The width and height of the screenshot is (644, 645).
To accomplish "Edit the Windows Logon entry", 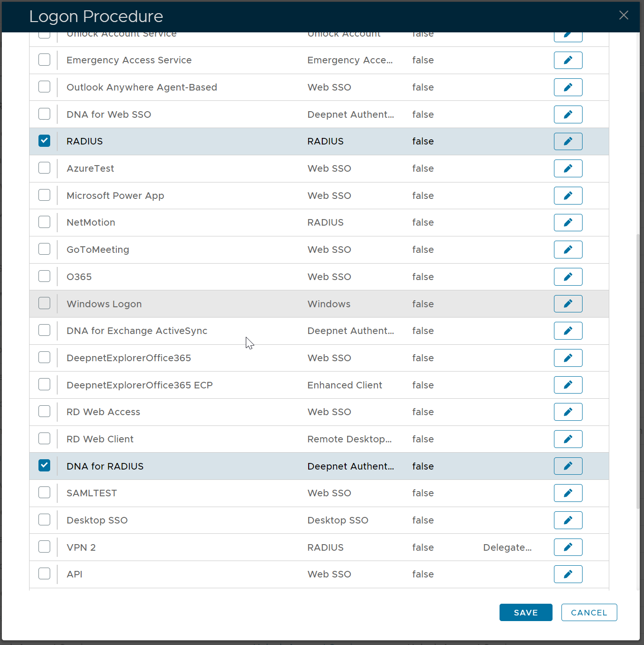I will 568,304.
